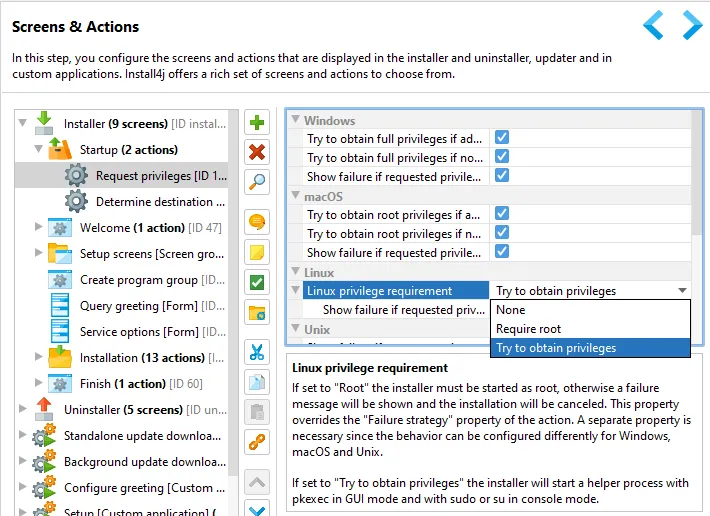Screen dimensions: 710x516
Task: Expand the Installation (13 actions) node
Action: point(38,357)
